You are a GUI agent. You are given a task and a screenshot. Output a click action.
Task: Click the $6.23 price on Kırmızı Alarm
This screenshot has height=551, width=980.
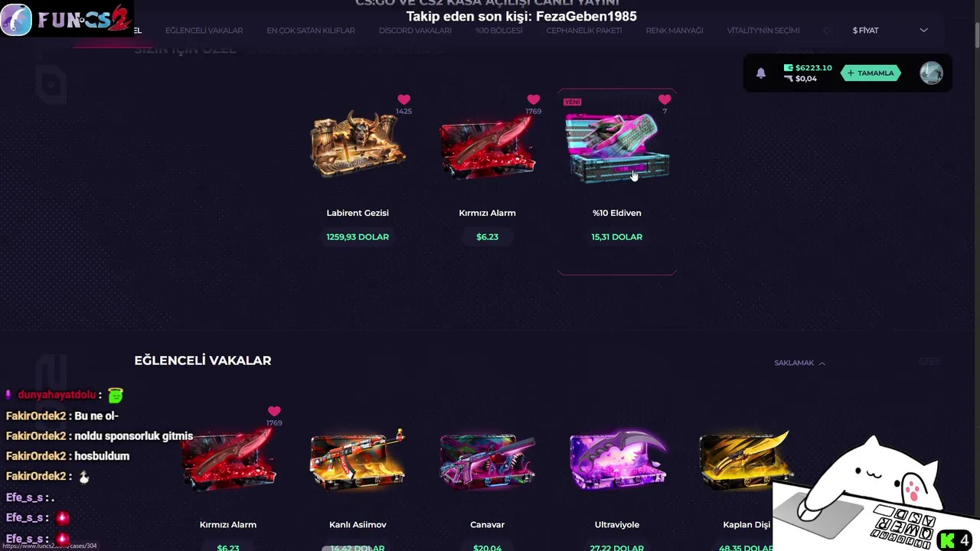pyautogui.click(x=487, y=236)
